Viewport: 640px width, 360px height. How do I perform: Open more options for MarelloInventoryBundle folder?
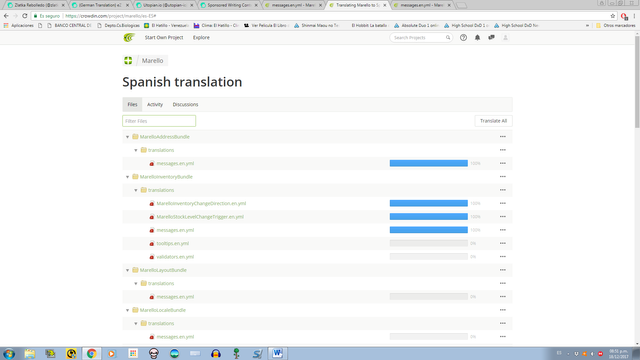click(503, 177)
